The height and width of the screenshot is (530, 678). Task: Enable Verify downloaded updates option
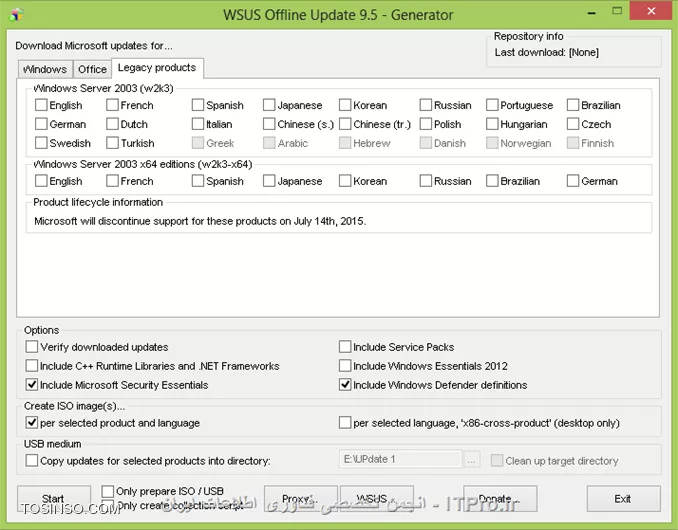coord(32,347)
